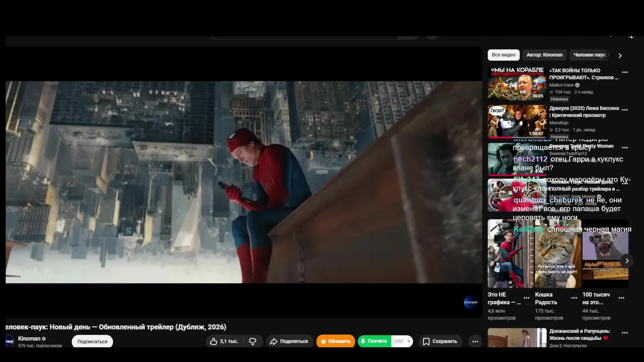Open Должанский и Рапунцель video thumbnail
This screenshot has width=644, height=362.
[x=517, y=338]
